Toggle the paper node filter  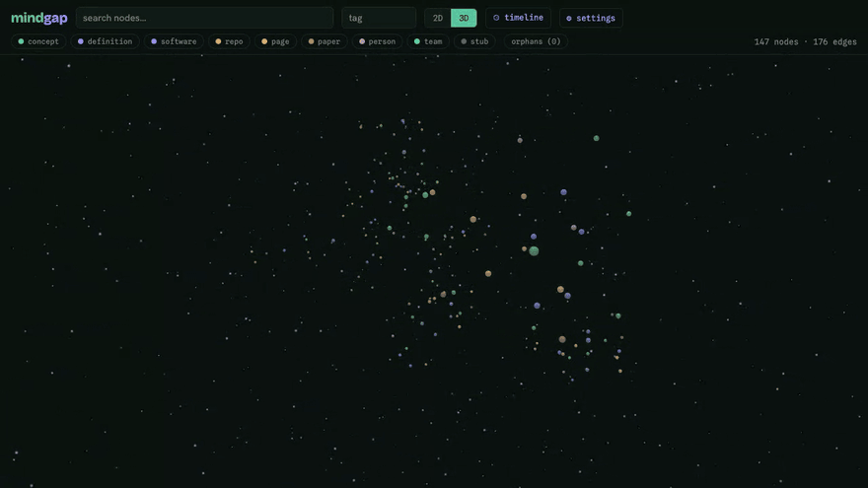click(325, 41)
